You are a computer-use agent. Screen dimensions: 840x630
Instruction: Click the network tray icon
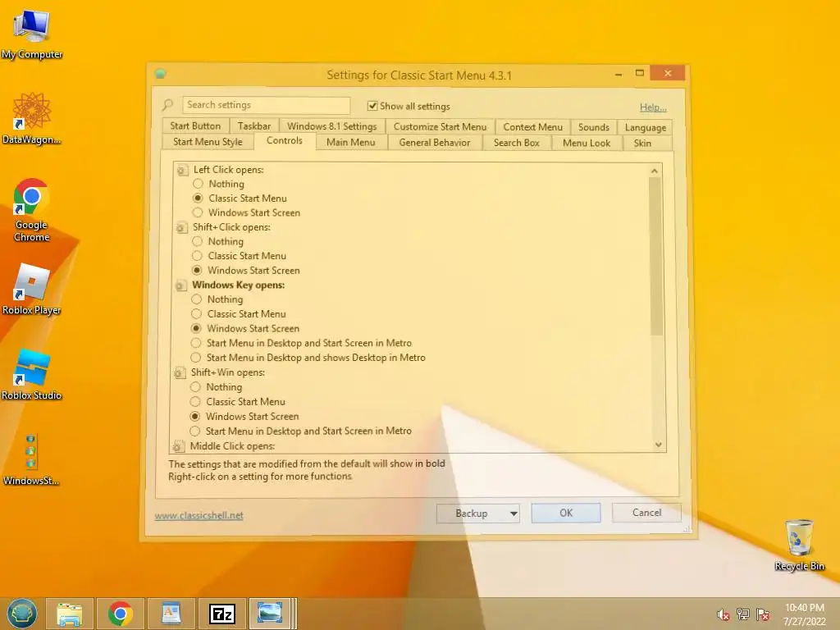pos(743,614)
